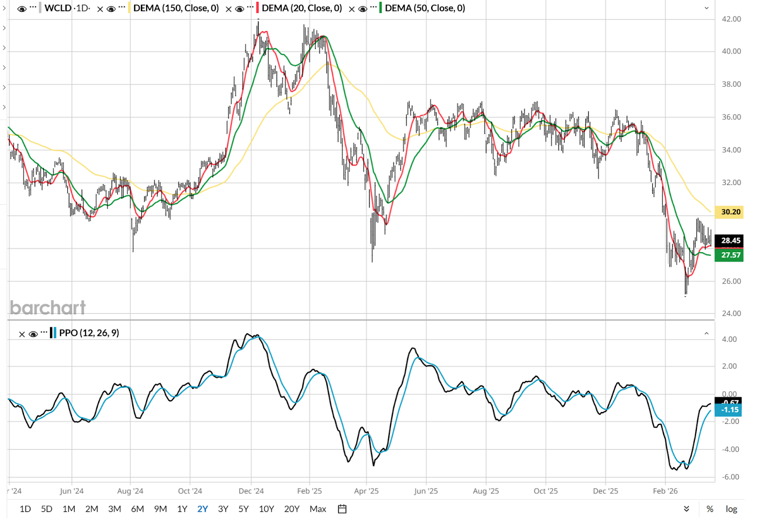Select the 3Y time range
Image resolution: width=769 pixels, height=532 pixels.
pos(223,509)
